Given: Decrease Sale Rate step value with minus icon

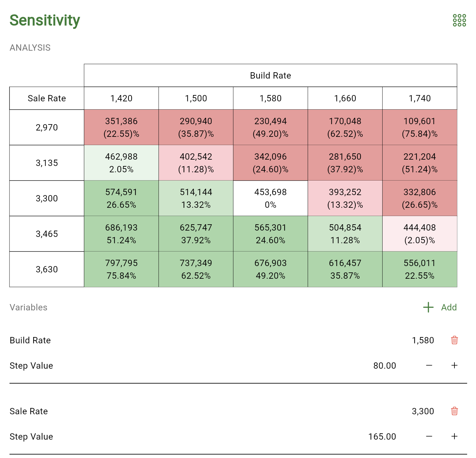Looking at the screenshot, I should [429, 436].
